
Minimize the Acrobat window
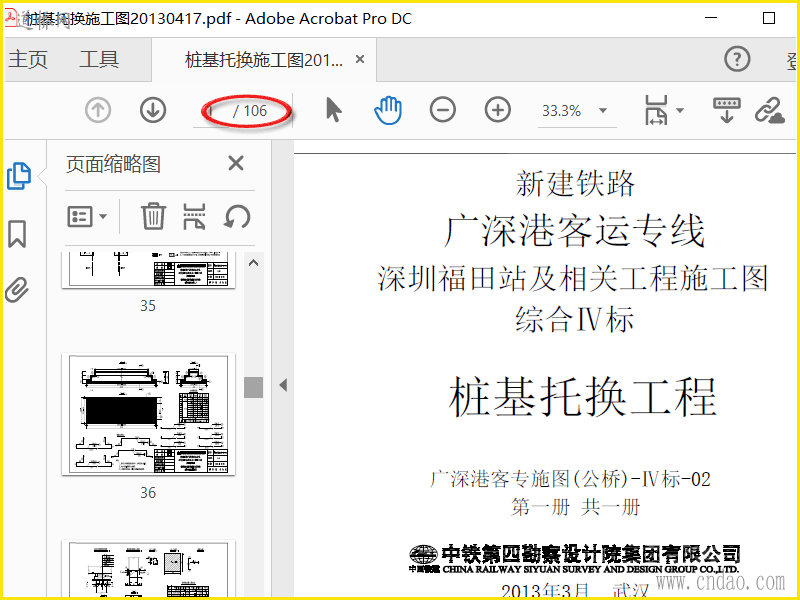click(711, 18)
